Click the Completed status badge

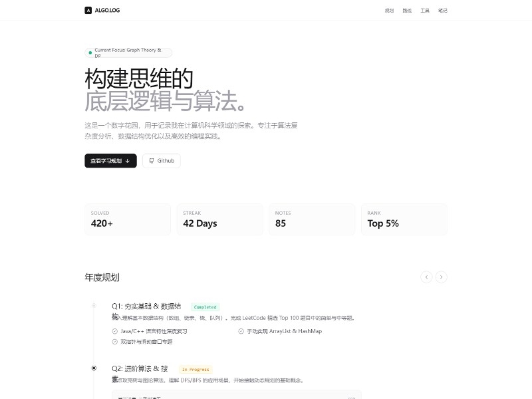(205, 307)
